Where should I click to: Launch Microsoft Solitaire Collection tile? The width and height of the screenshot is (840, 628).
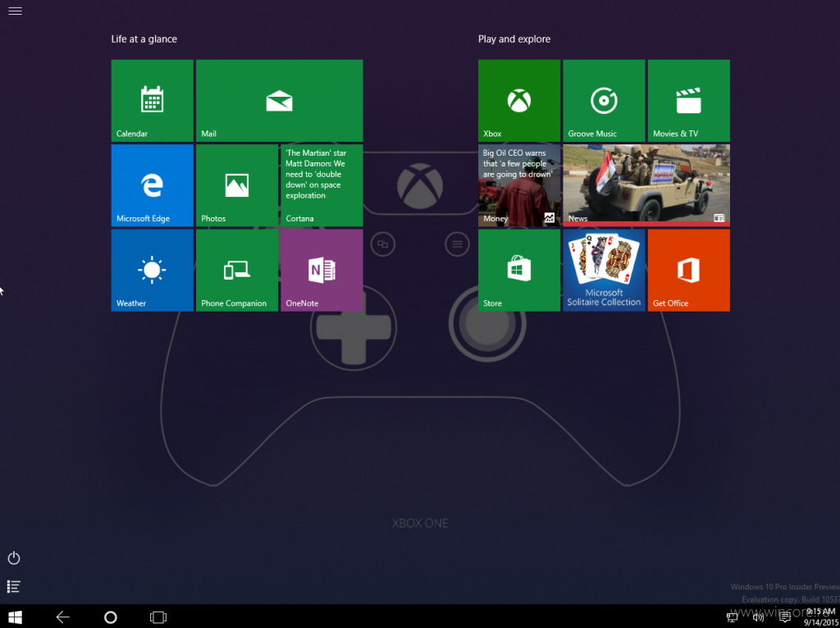pyautogui.click(x=604, y=270)
